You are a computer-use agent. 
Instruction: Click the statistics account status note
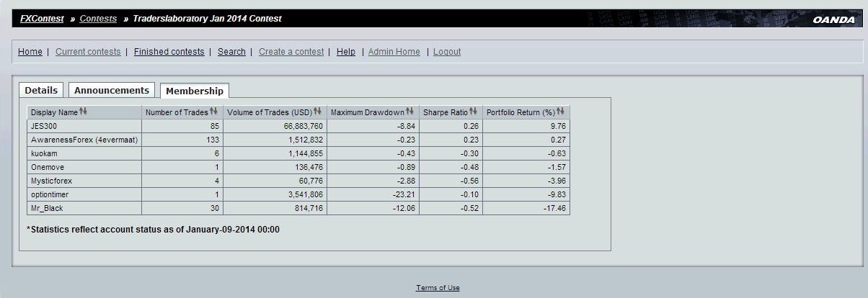153,230
